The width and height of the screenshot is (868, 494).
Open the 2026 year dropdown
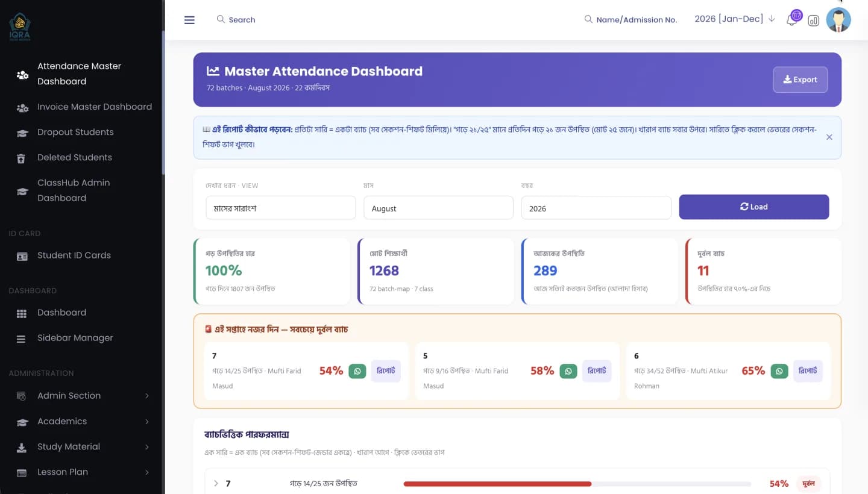pos(596,208)
